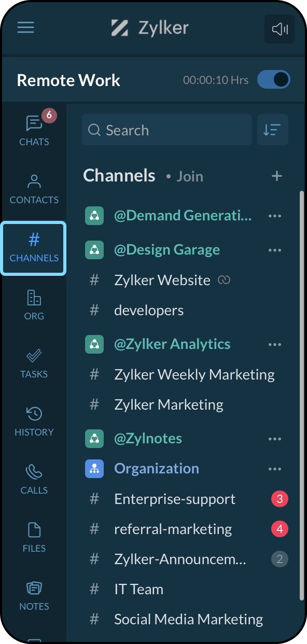Click the speaker announcement icon
The width and height of the screenshot is (307, 644).
[280, 29]
